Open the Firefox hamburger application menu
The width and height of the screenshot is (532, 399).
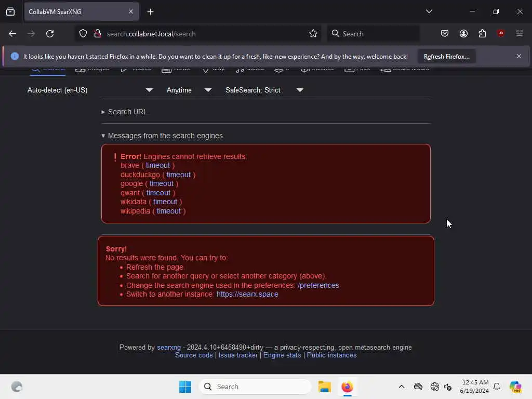click(x=519, y=33)
